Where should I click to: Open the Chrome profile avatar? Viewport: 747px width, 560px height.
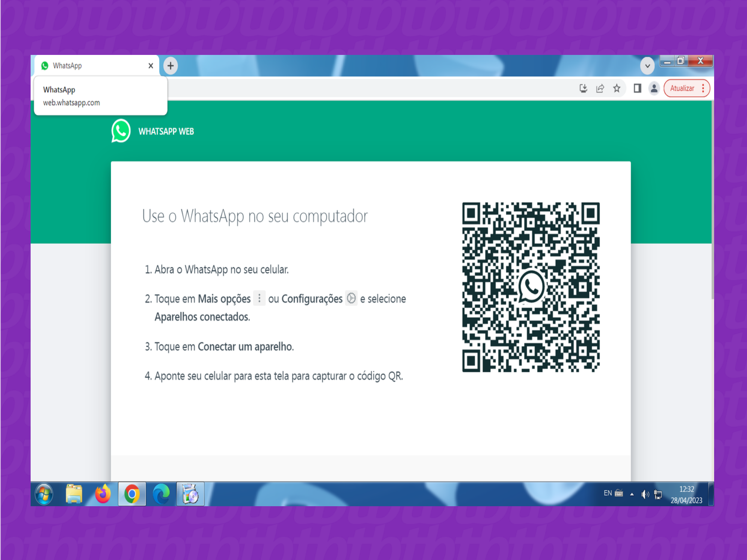[x=654, y=88]
